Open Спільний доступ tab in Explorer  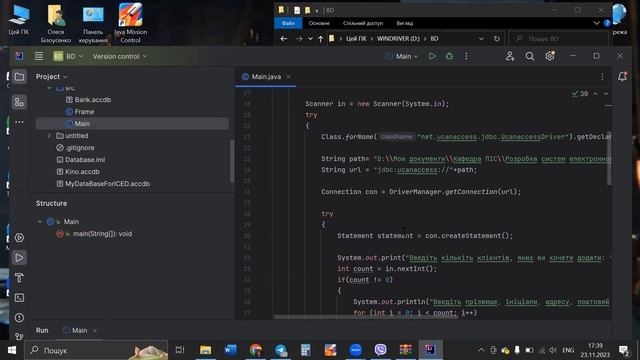click(x=363, y=23)
